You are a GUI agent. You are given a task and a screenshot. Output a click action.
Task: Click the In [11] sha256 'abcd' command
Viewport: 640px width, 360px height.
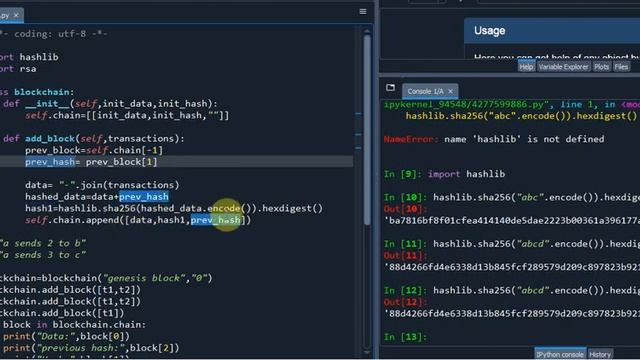click(x=512, y=244)
